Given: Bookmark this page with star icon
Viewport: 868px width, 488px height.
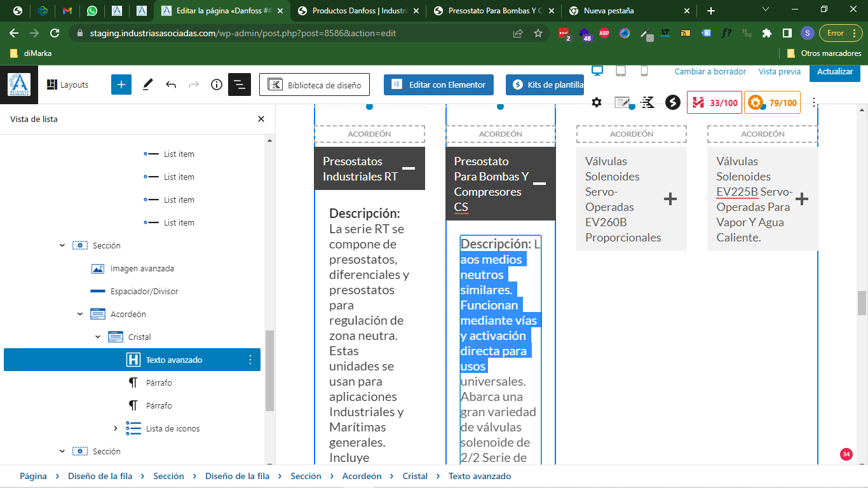Looking at the screenshot, I should pyautogui.click(x=538, y=33).
